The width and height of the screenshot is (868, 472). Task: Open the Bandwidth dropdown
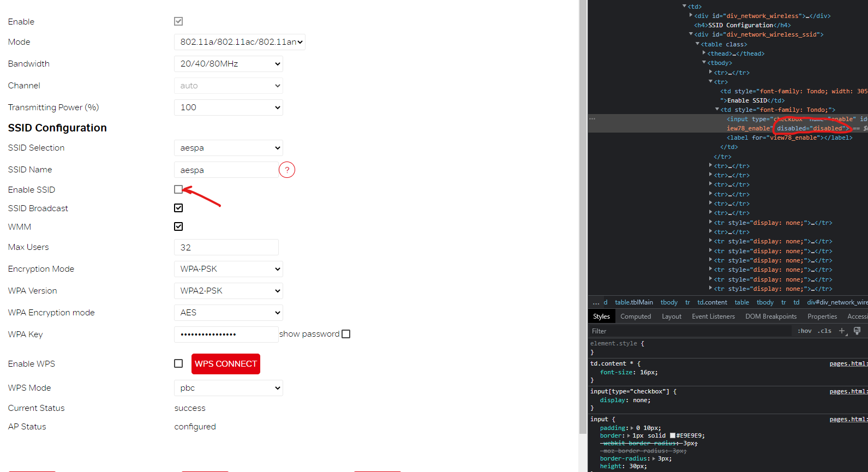(228, 64)
